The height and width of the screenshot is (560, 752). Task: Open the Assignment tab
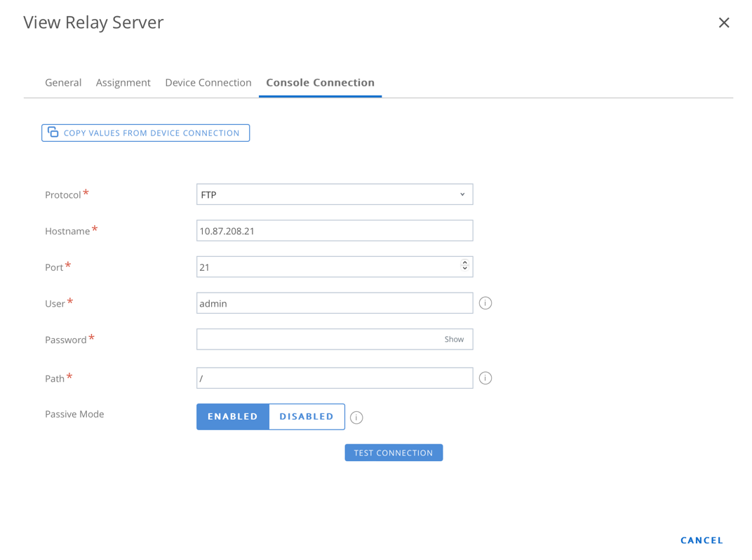click(x=123, y=83)
